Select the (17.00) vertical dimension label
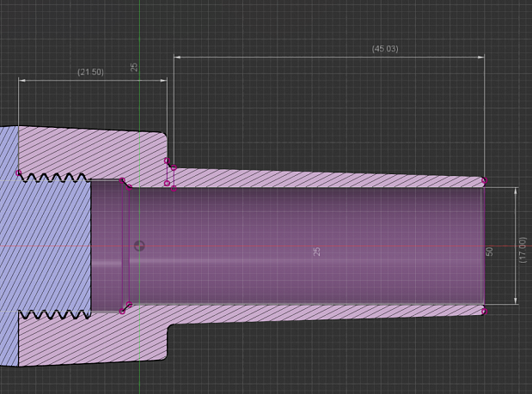532x394 pixels. (x=523, y=250)
